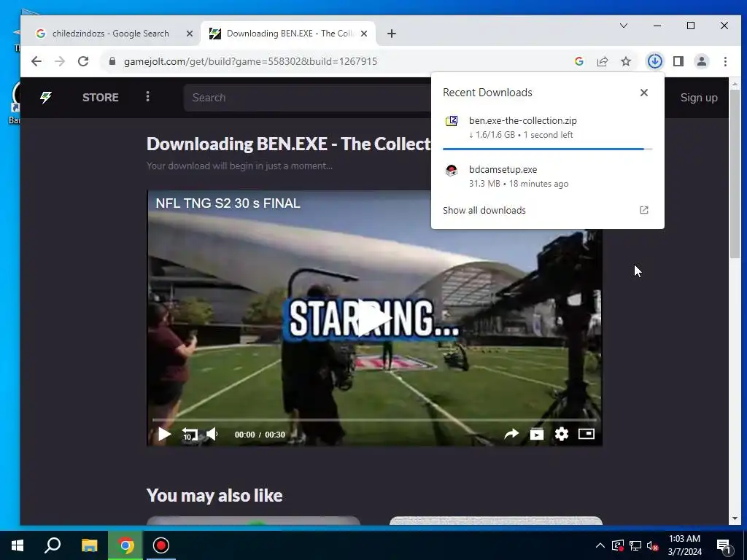Rewind video 10 seconds
The image size is (747, 560).
(189, 434)
